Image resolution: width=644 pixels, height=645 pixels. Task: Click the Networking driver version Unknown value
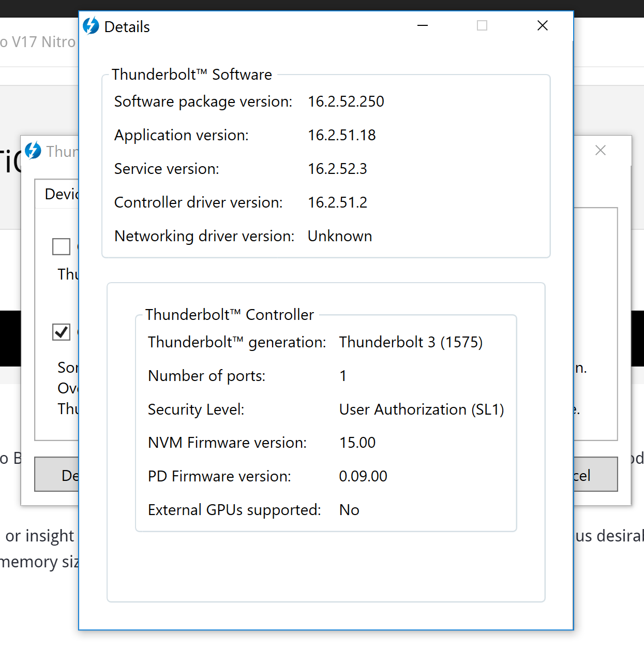(x=340, y=236)
